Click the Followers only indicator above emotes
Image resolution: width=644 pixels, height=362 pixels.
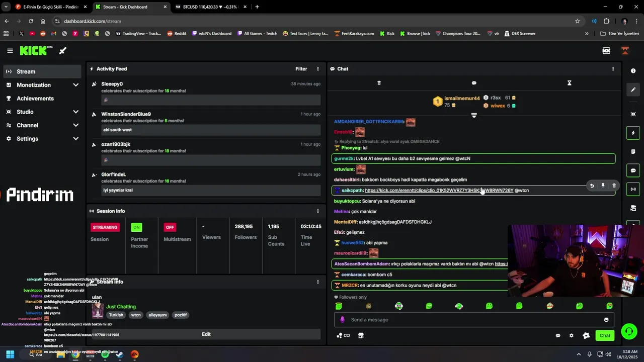click(350, 297)
